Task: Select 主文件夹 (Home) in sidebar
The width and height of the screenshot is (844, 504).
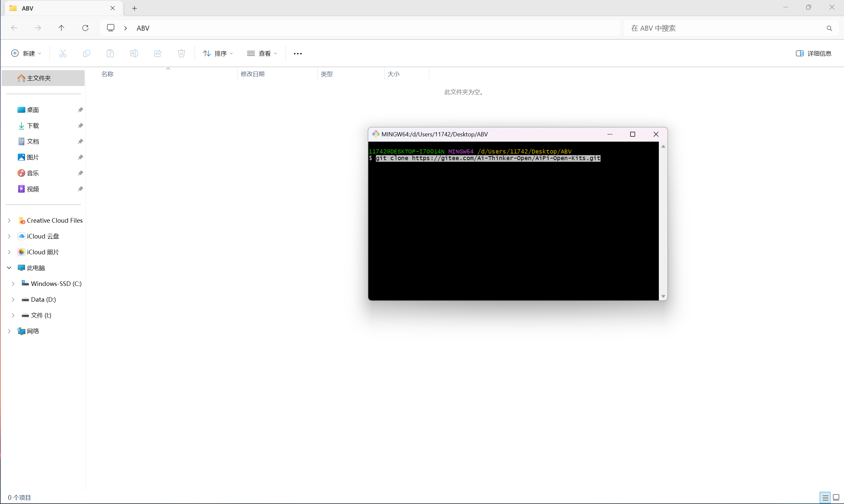Action: (43, 78)
